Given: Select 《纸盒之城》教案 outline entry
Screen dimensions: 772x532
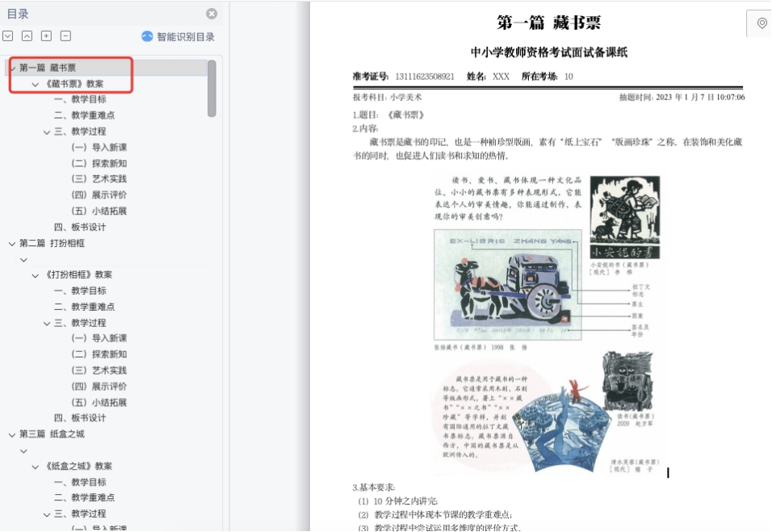Looking at the screenshot, I should 79,466.
